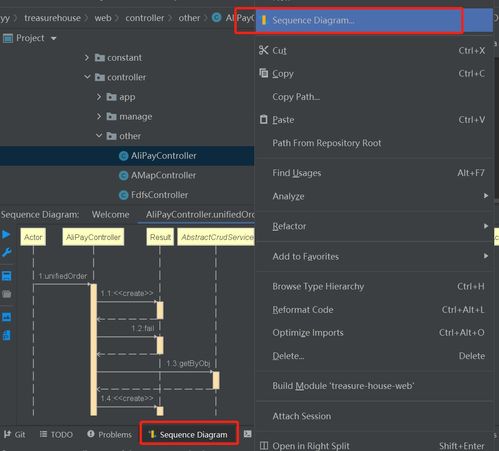Switch to the Welcome tab

click(x=110, y=214)
